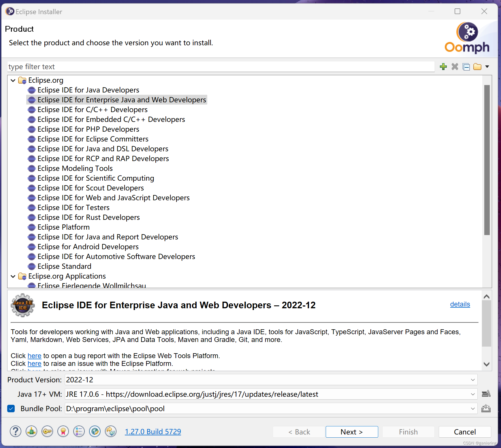
Task: Click the bundle pool manage icon beside the pool field
Action: tap(486, 408)
